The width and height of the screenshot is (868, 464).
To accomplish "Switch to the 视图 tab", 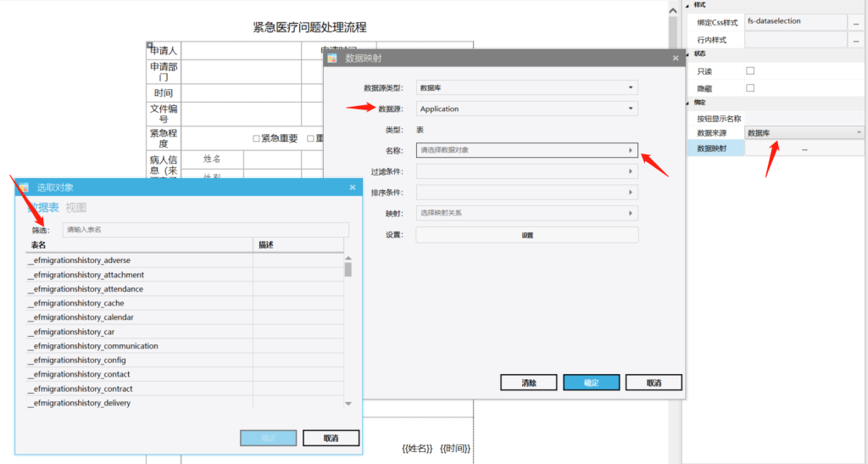I will pos(75,208).
